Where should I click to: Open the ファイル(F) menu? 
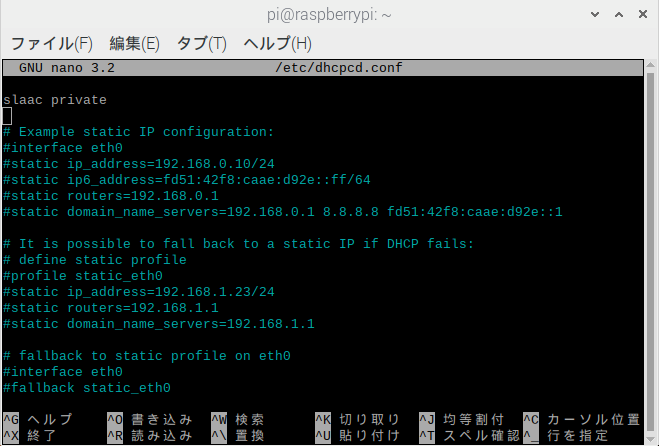51,44
